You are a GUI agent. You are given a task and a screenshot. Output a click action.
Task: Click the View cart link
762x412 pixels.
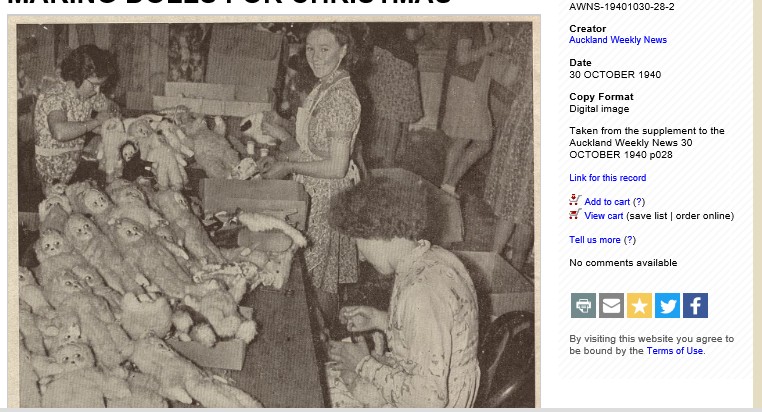tap(604, 216)
